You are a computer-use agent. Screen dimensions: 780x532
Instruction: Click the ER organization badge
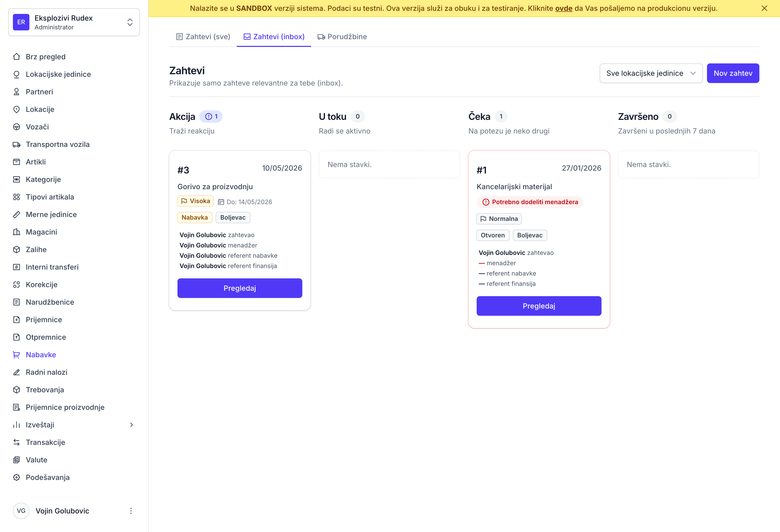(21, 22)
